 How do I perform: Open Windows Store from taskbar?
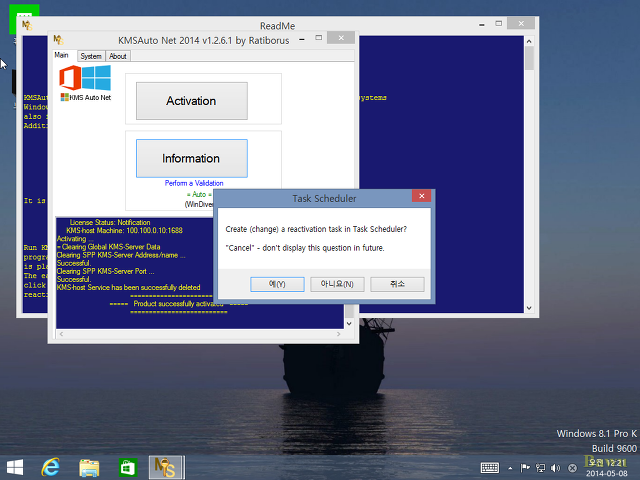[x=127, y=468]
